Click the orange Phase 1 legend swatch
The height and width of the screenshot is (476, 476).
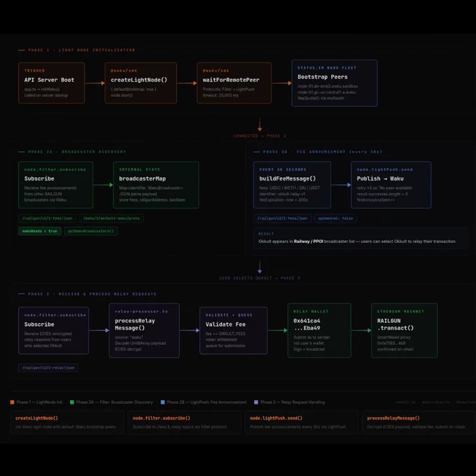click(x=12, y=402)
